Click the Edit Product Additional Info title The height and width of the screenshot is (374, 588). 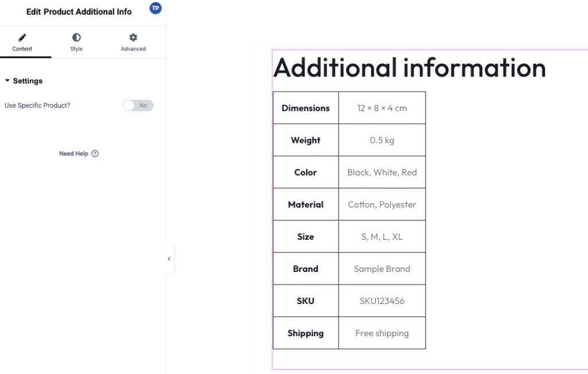[79, 12]
